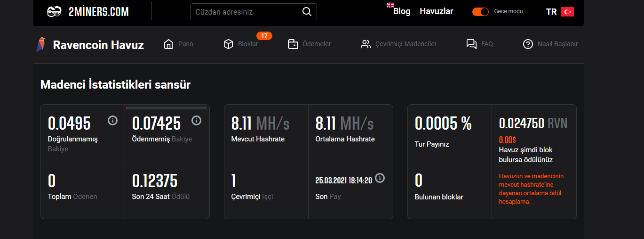
Task: Click the orange 0.00$ value
Action: click(508, 140)
